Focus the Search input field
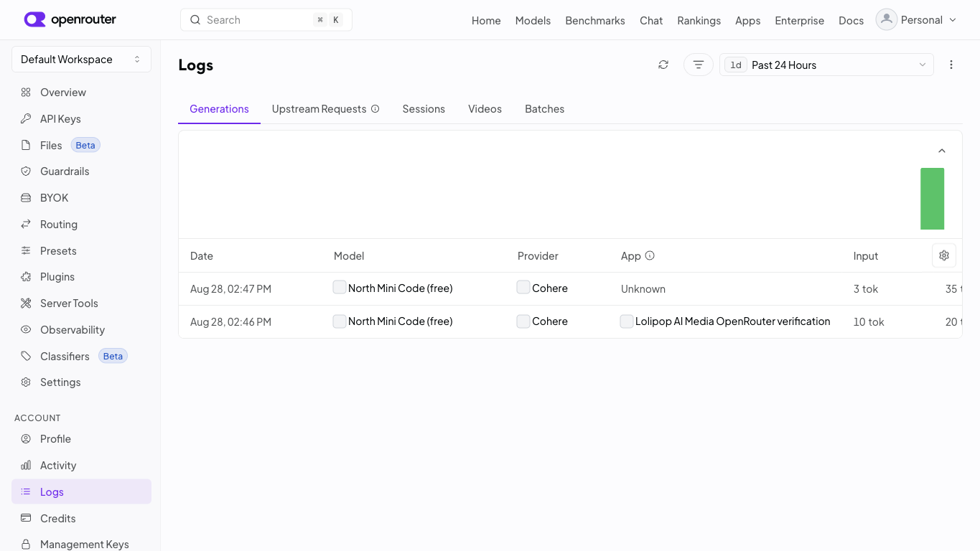Screen dimensions: 980x551 point(266,20)
